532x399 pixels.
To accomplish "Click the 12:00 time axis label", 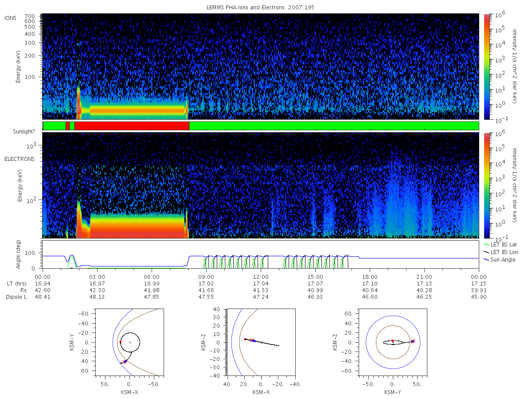I will pyautogui.click(x=261, y=277).
